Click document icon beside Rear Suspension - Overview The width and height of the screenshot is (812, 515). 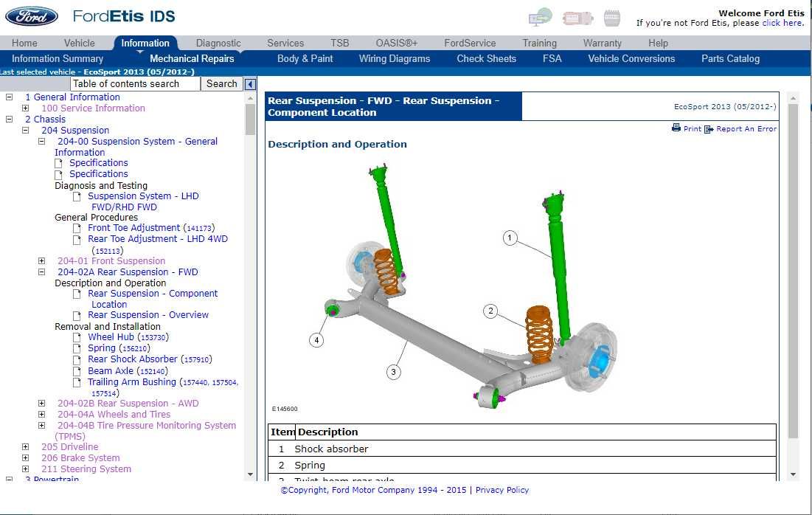[x=77, y=316]
